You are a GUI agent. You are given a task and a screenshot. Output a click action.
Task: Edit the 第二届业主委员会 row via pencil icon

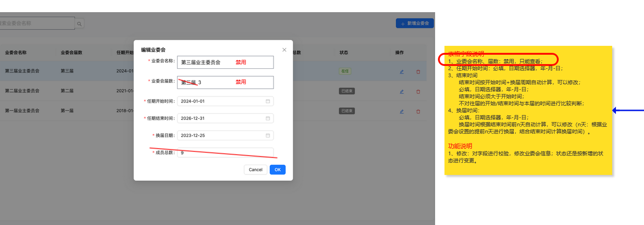coord(401,92)
